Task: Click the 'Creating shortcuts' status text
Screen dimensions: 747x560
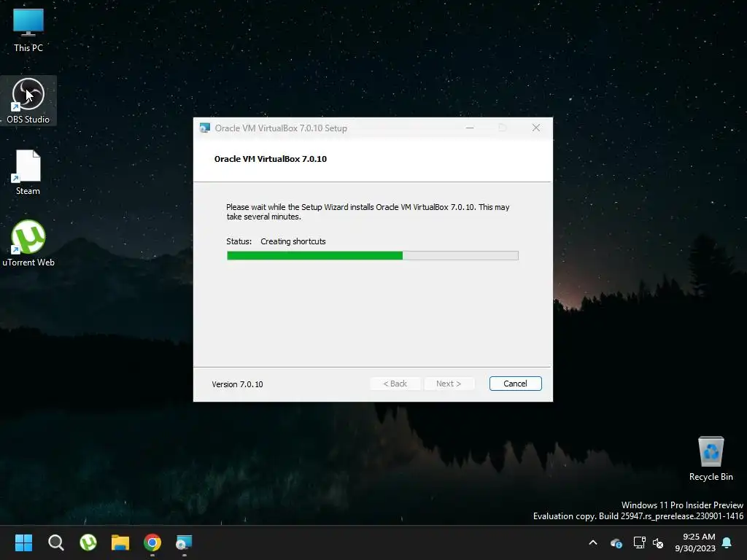Action: [293, 241]
